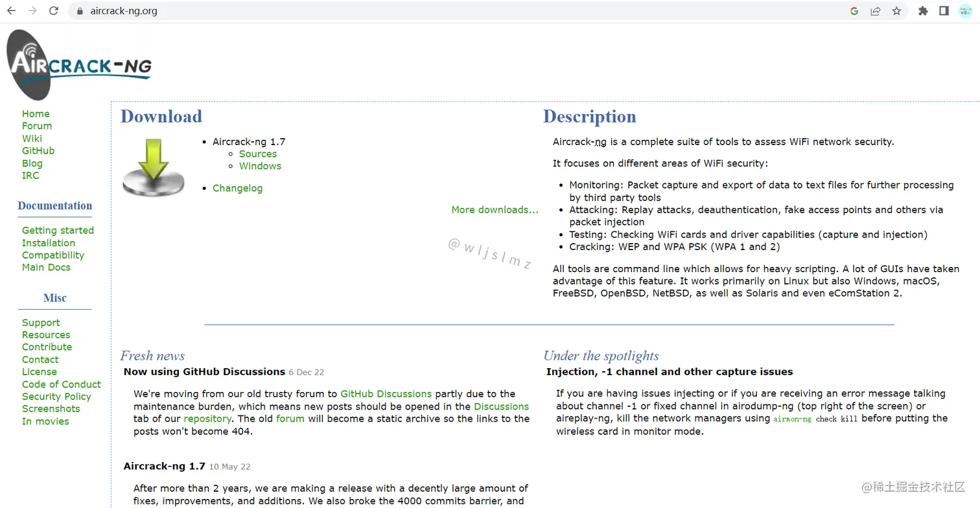Open the repository link
Screen dimensions: 980x508
(x=207, y=419)
